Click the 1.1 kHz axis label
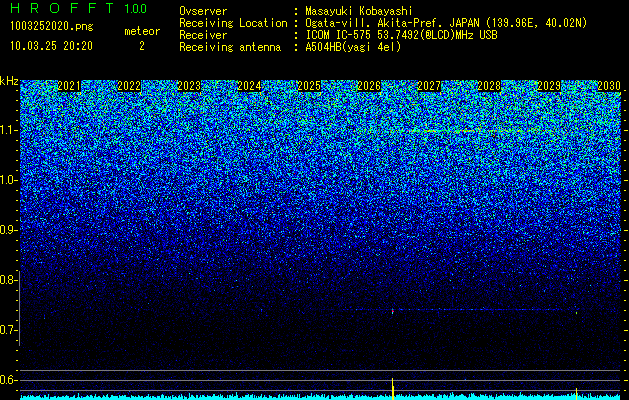Viewport: 629px width, 400px height. click(9, 130)
